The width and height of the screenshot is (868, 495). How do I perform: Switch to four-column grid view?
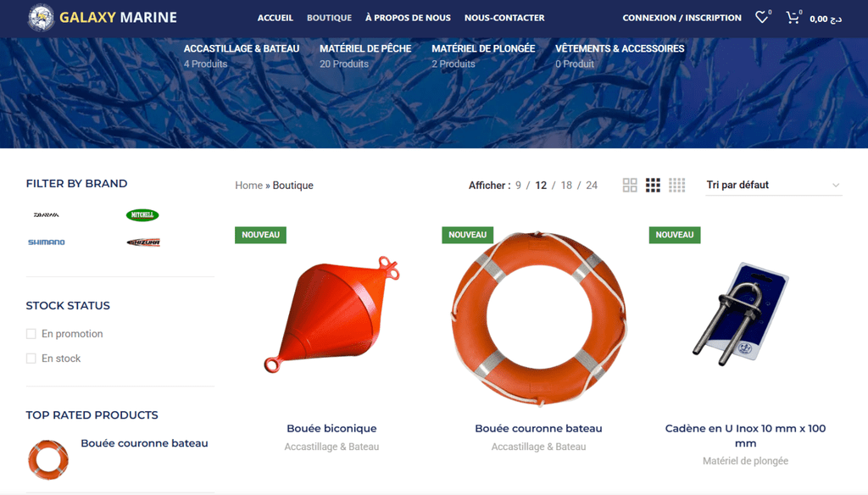point(676,185)
